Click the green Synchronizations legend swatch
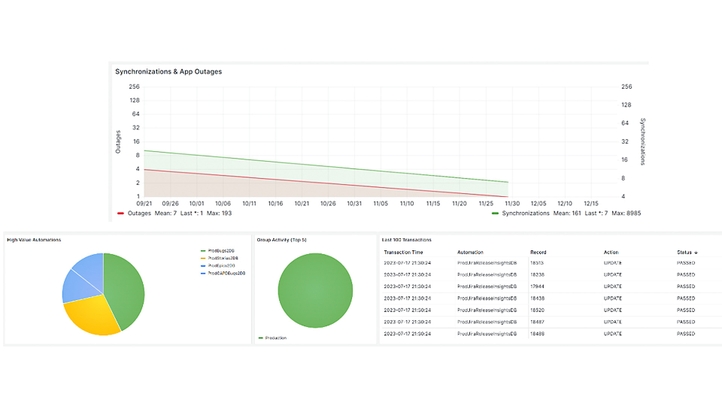The width and height of the screenshot is (722, 406). pos(496,213)
